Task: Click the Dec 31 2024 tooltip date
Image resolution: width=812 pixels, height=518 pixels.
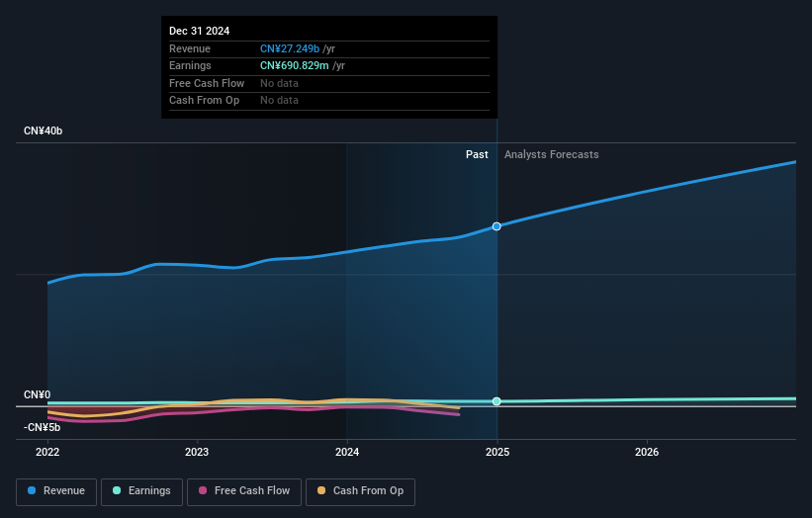Action: pyautogui.click(x=200, y=31)
